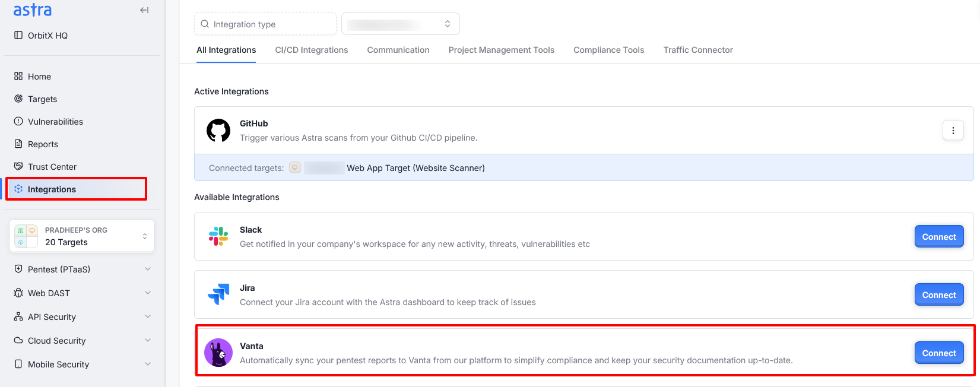The height and width of the screenshot is (387, 980).
Task: Click the Astra logo
Action: point(32,10)
